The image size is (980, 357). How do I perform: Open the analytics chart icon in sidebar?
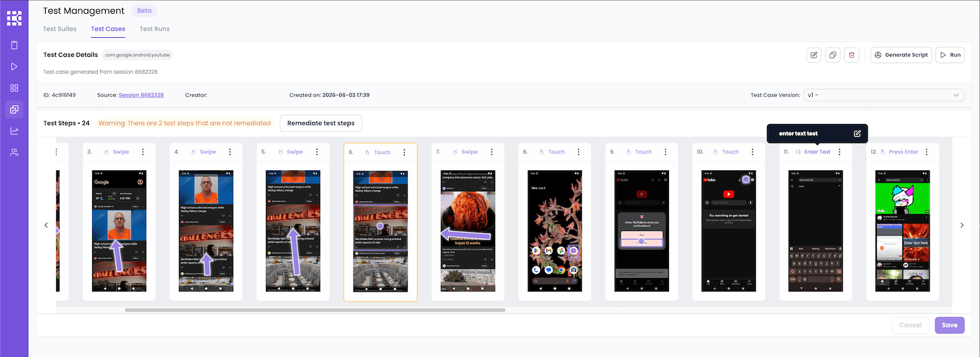pyautogui.click(x=14, y=131)
